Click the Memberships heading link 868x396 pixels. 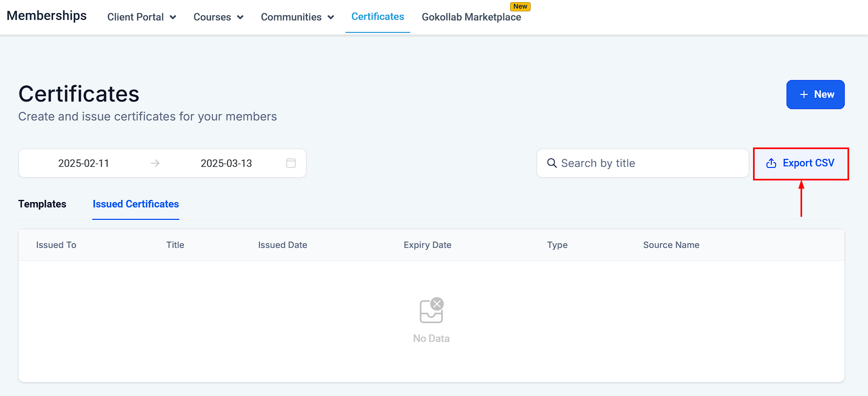(x=46, y=16)
